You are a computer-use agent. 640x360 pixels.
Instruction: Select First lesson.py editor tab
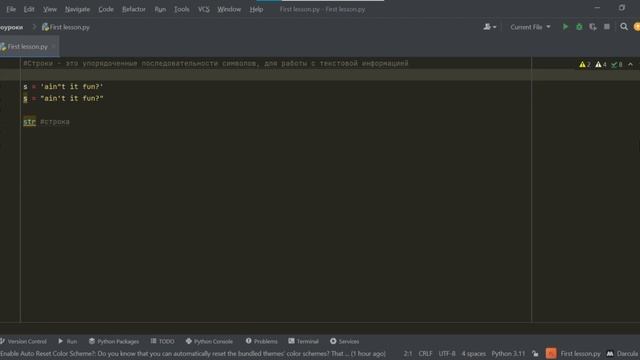pos(27,47)
